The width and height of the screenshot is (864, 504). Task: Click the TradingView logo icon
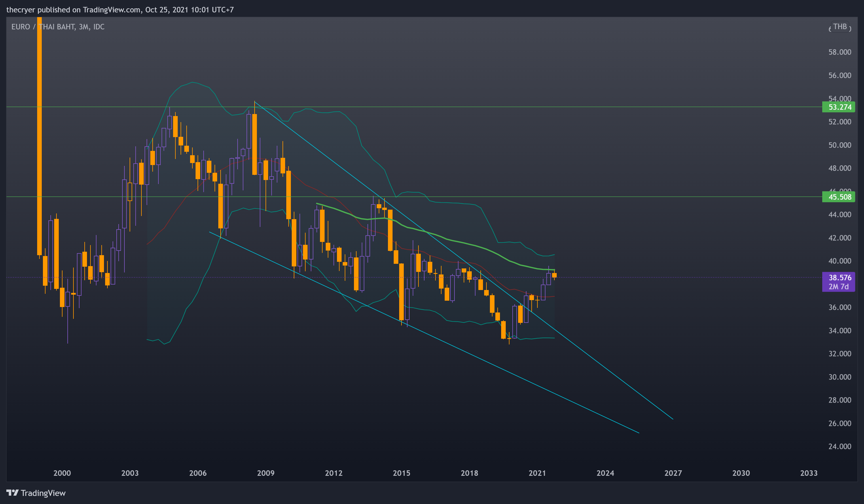(x=12, y=493)
